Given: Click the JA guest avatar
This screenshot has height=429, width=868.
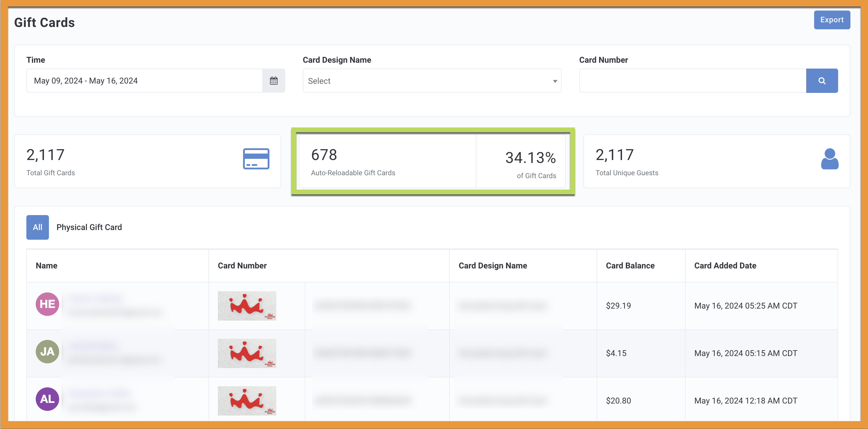Looking at the screenshot, I should click(47, 351).
